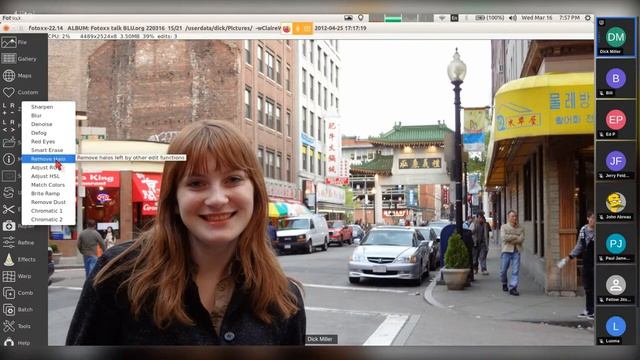Viewport: 640px width, 360px height.
Task: Select Chromatic 2 menu entry
Action: point(48,220)
